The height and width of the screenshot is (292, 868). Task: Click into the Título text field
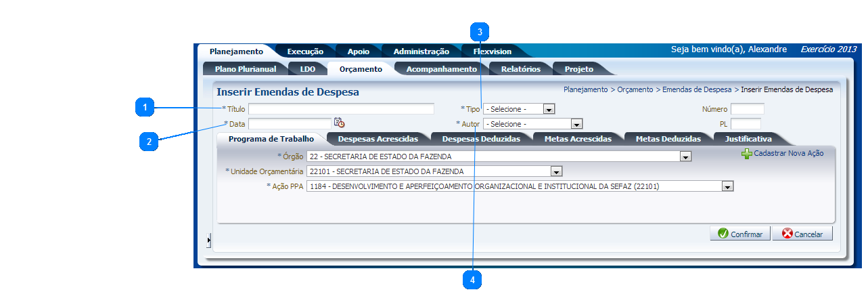point(341,109)
